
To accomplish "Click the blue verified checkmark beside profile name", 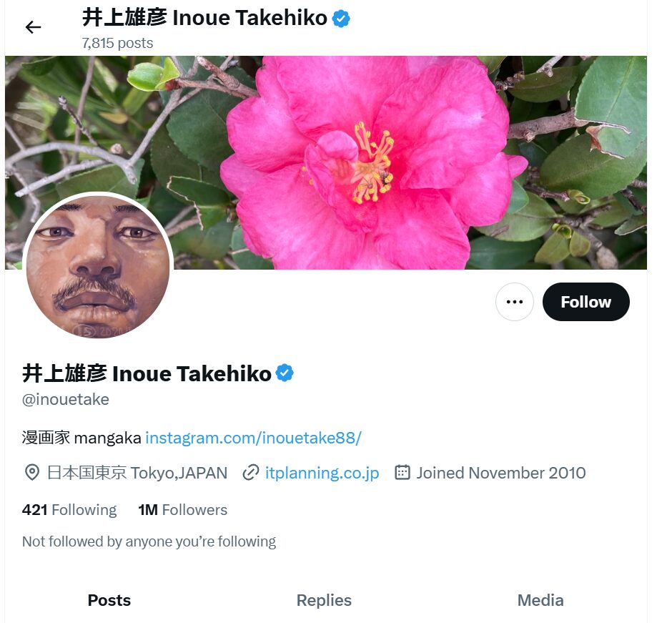I will click(285, 373).
